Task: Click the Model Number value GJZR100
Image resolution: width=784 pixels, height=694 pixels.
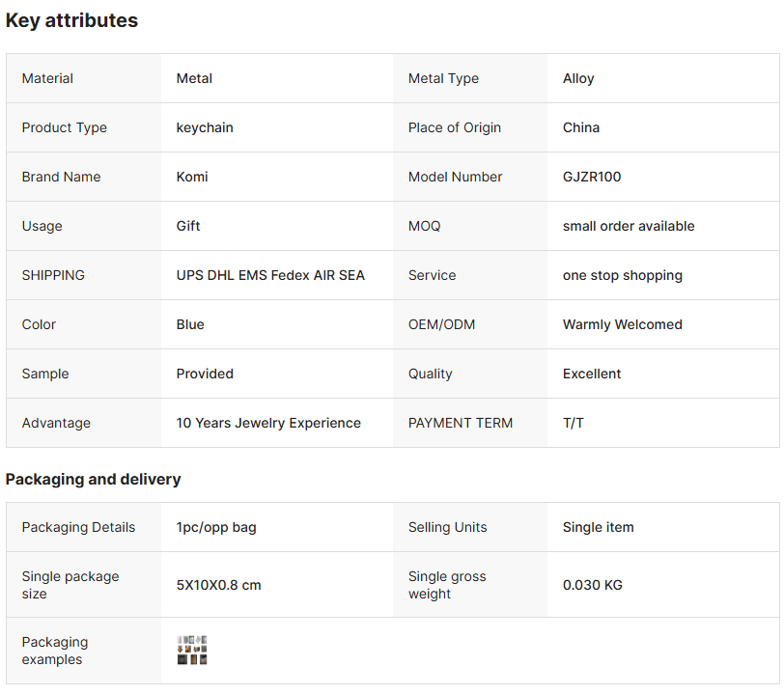Action: 592,177
